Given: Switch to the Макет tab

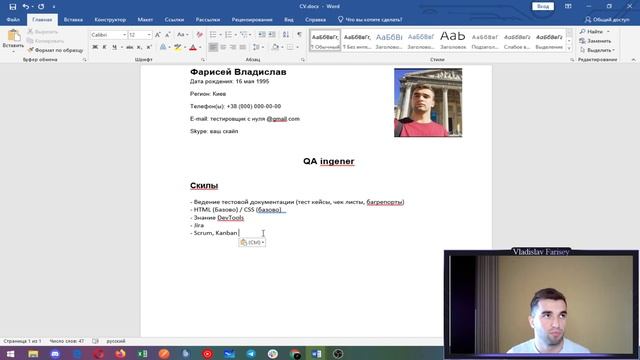Looking at the screenshot, I should [145, 20].
